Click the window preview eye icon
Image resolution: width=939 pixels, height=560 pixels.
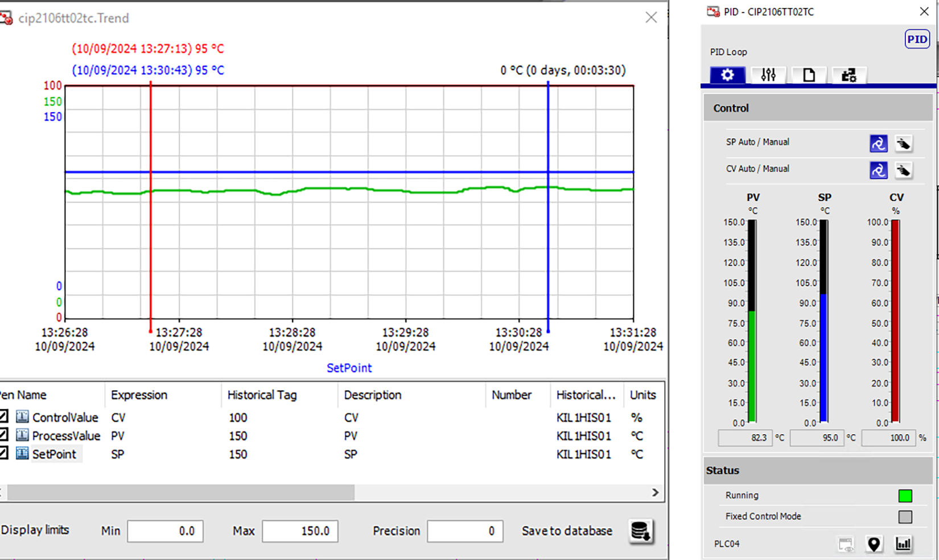pos(846,544)
